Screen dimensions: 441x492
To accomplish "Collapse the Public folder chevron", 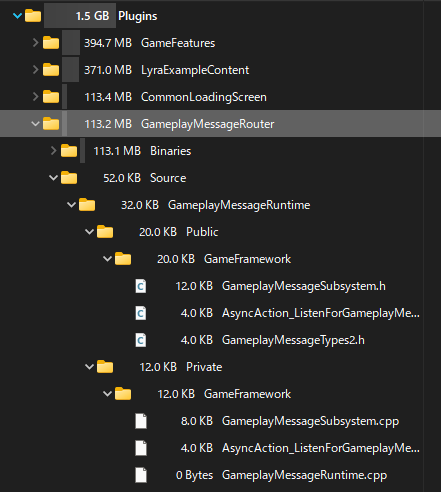I will pyautogui.click(x=89, y=232).
